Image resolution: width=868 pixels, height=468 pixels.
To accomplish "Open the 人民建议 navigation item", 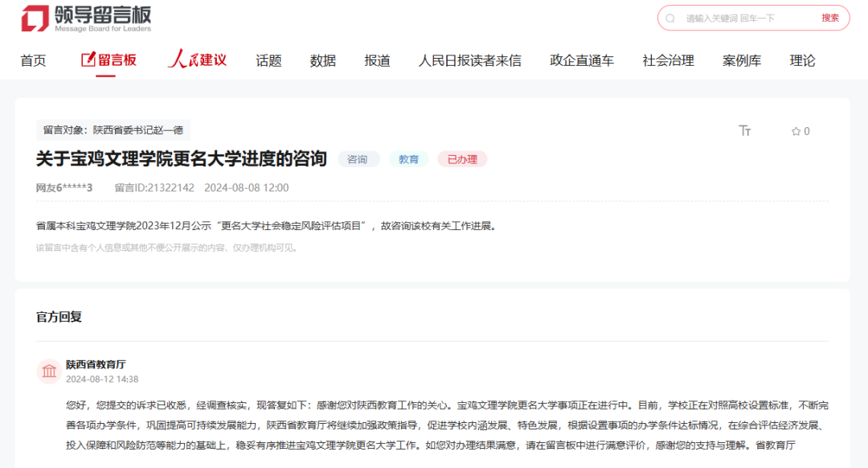I will (x=197, y=60).
